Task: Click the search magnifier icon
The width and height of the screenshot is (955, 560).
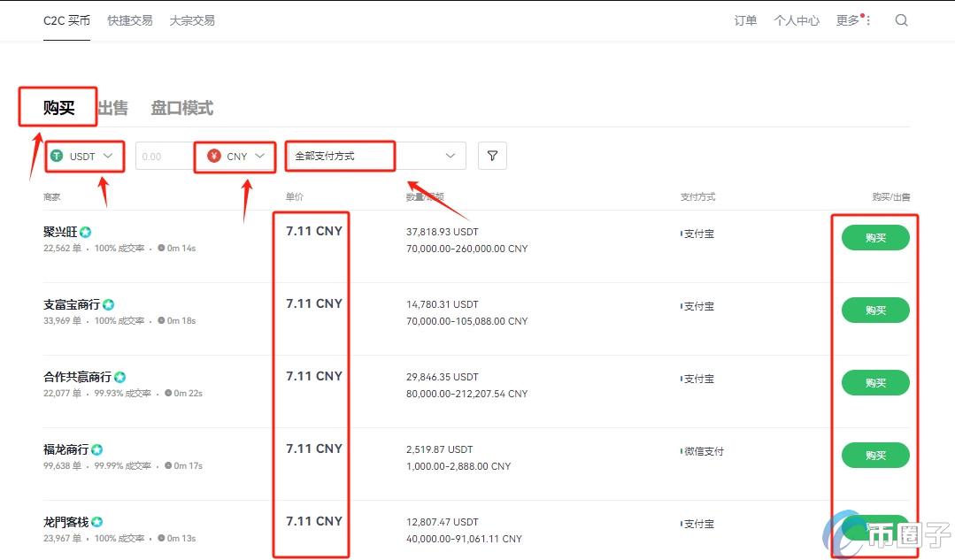Action: pyautogui.click(x=901, y=19)
